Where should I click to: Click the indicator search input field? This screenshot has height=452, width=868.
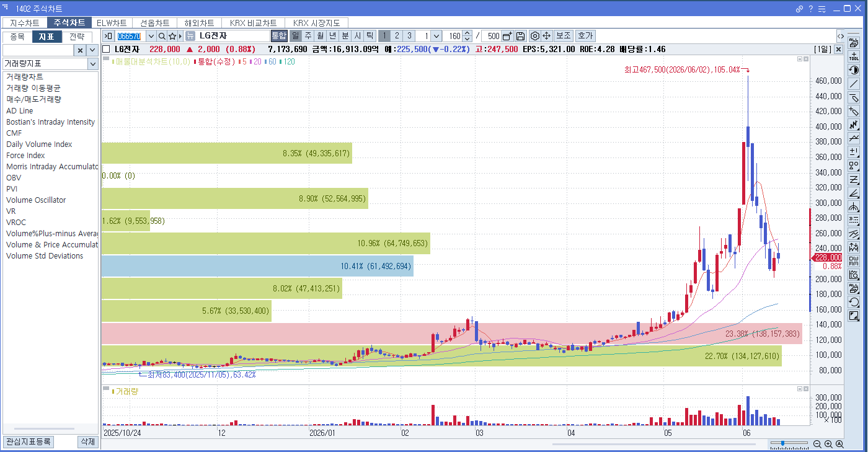click(38, 50)
